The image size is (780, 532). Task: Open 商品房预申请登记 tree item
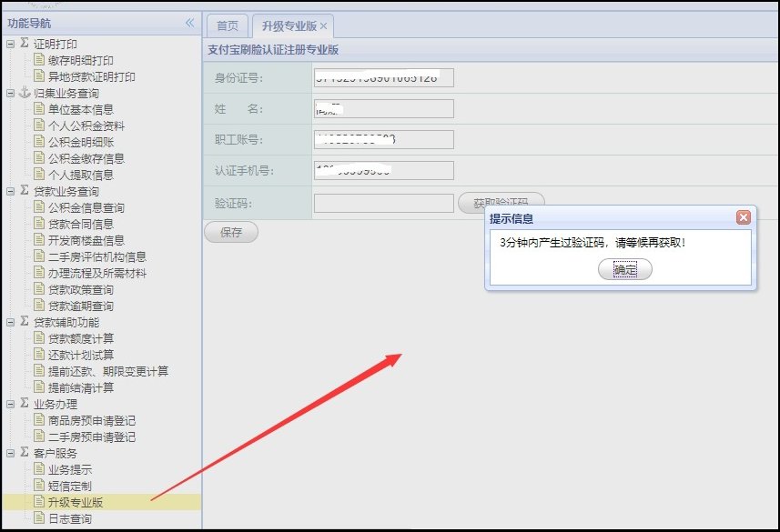(92, 421)
